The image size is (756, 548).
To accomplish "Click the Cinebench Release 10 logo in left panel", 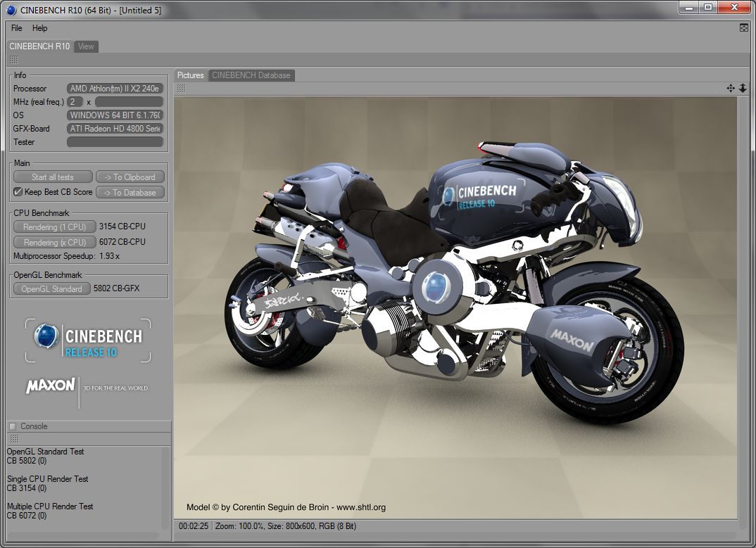I will click(88, 340).
